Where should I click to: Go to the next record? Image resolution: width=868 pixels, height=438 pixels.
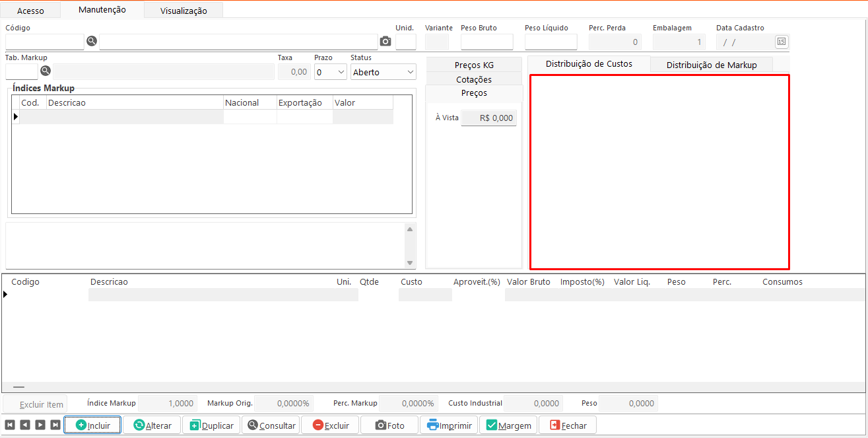40,425
